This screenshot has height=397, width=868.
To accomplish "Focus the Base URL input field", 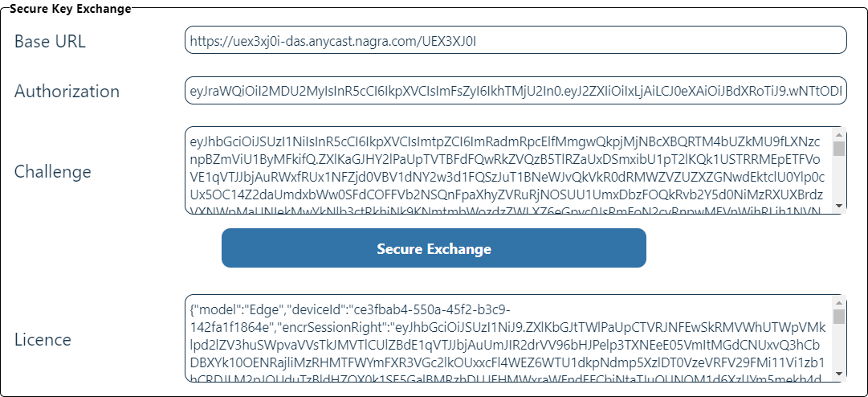I will click(x=516, y=40).
